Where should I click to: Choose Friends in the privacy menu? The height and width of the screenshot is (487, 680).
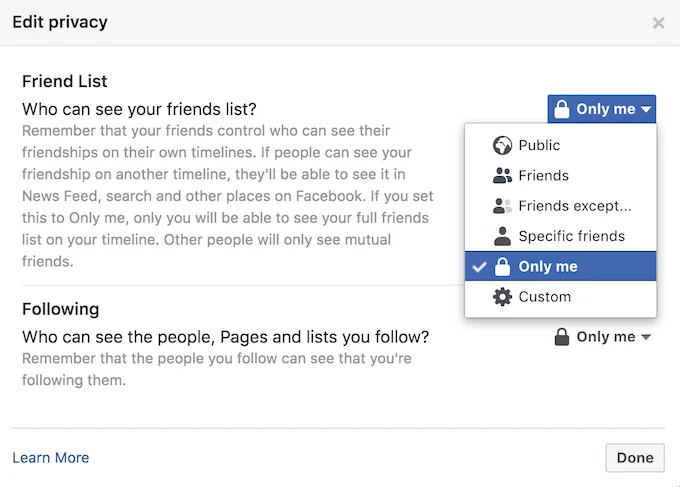pos(543,176)
